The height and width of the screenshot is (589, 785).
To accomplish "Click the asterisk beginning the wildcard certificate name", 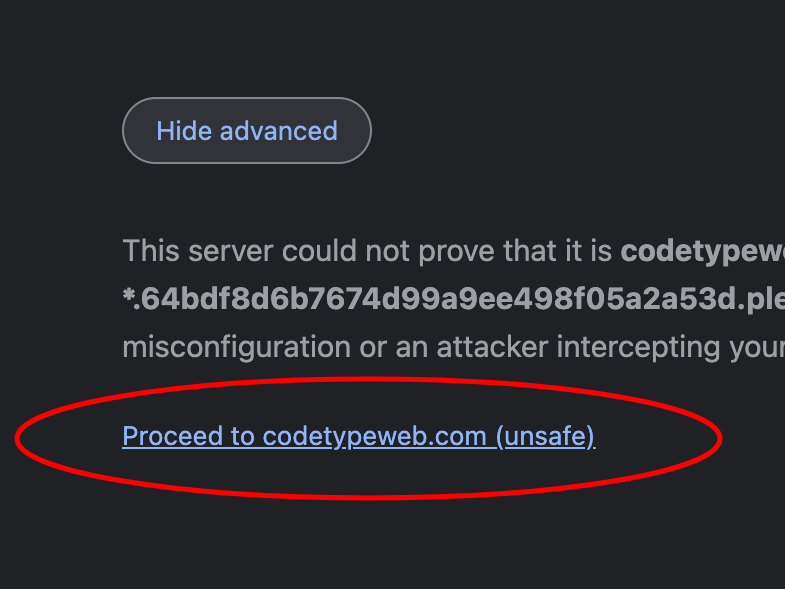I will 128,293.
